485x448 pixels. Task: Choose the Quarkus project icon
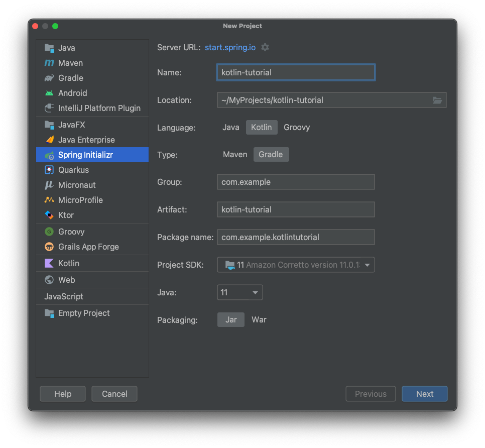(x=49, y=170)
